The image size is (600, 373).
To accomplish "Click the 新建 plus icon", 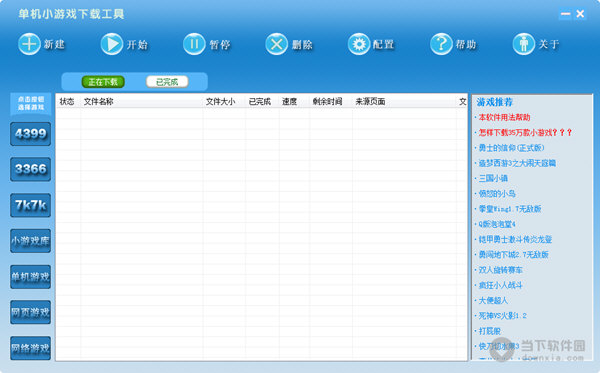I will [x=29, y=44].
